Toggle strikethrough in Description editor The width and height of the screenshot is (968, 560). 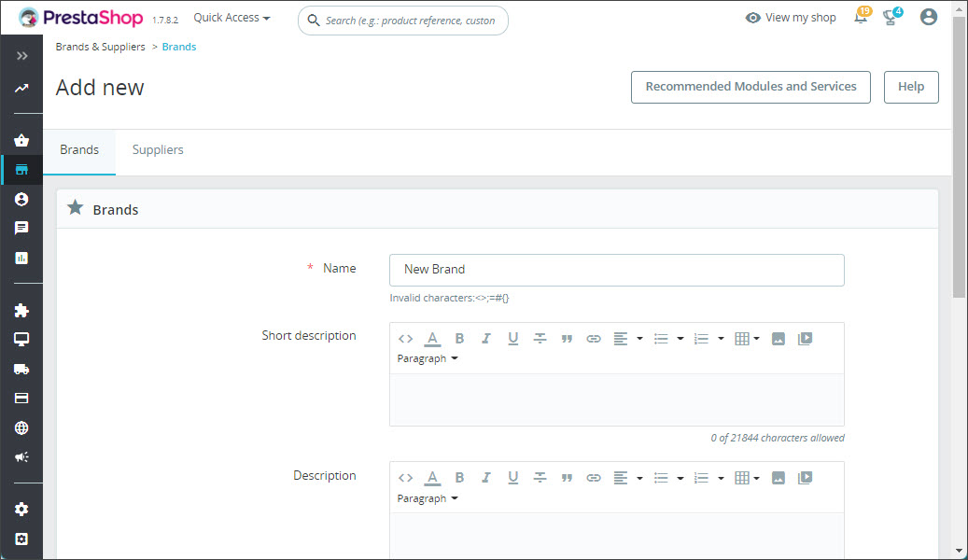click(540, 478)
